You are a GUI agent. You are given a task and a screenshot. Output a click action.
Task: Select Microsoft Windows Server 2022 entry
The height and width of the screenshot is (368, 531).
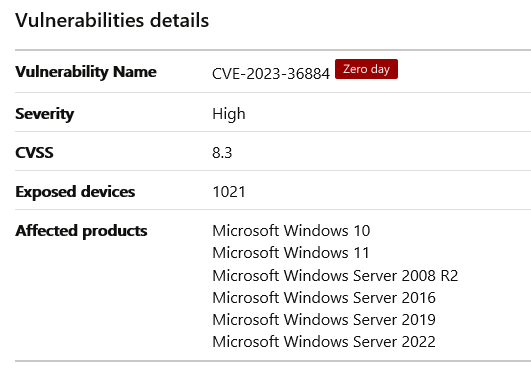(x=324, y=342)
